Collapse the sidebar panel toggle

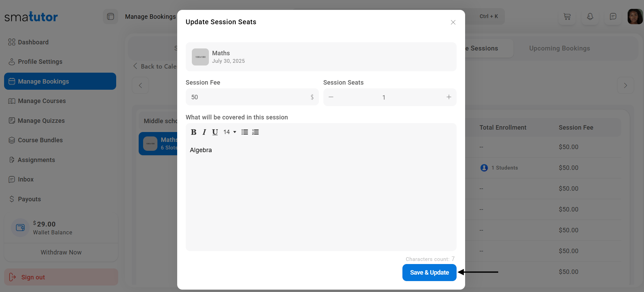coord(110,16)
